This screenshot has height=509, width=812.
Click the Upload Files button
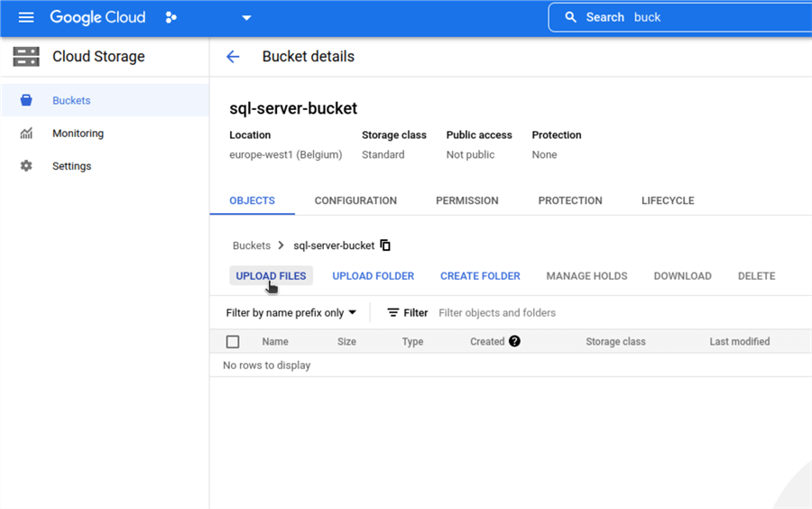pyautogui.click(x=271, y=276)
